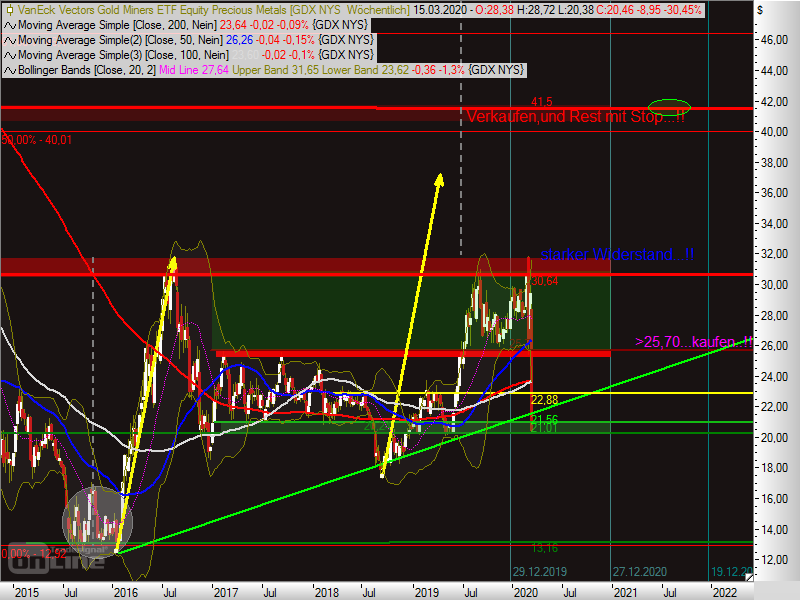800x600 pixels.
Task: Click the '>25,70...kaufen..!!' annotation
Action: [x=693, y=341]
